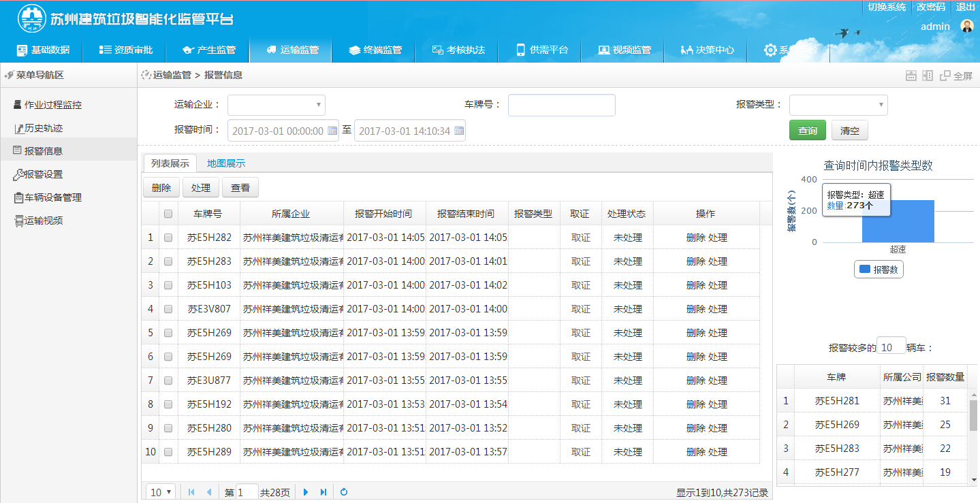
Task: Switch to 列表展示 tab
Action: tap(170, 163)
